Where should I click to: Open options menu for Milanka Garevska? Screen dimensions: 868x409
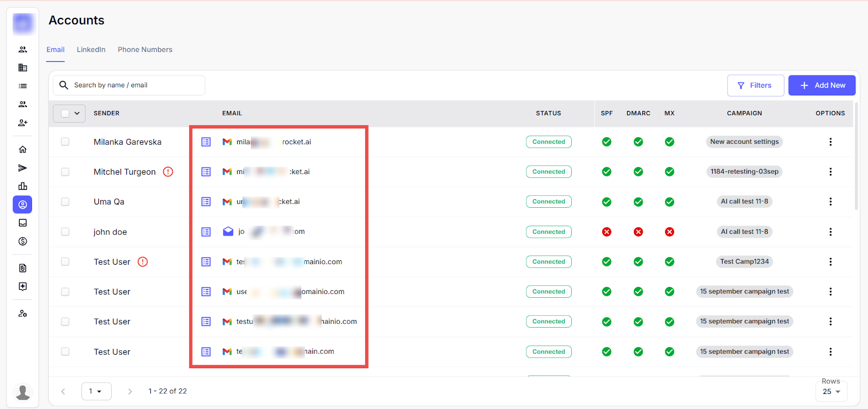point(830,142)
